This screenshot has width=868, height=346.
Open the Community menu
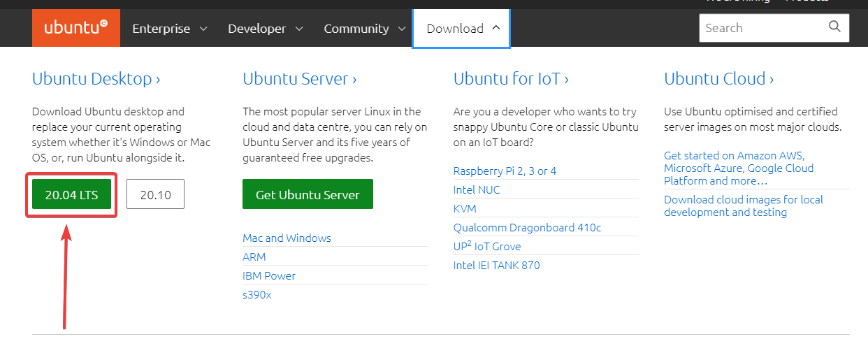click(x=364, y=29)
